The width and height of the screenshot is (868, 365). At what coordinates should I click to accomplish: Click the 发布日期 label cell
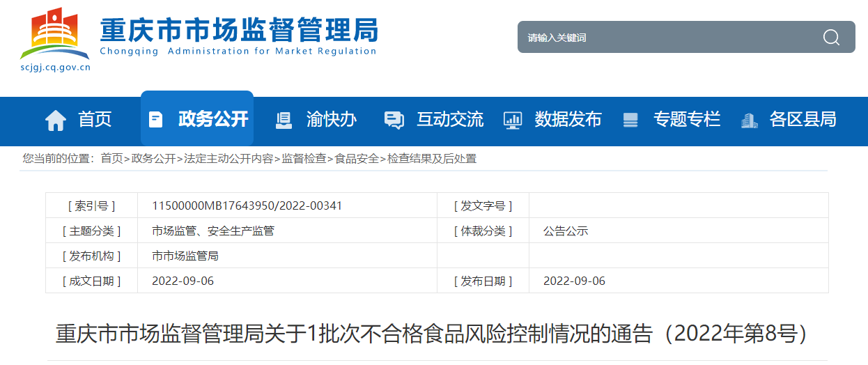click(x=483, y=281)
